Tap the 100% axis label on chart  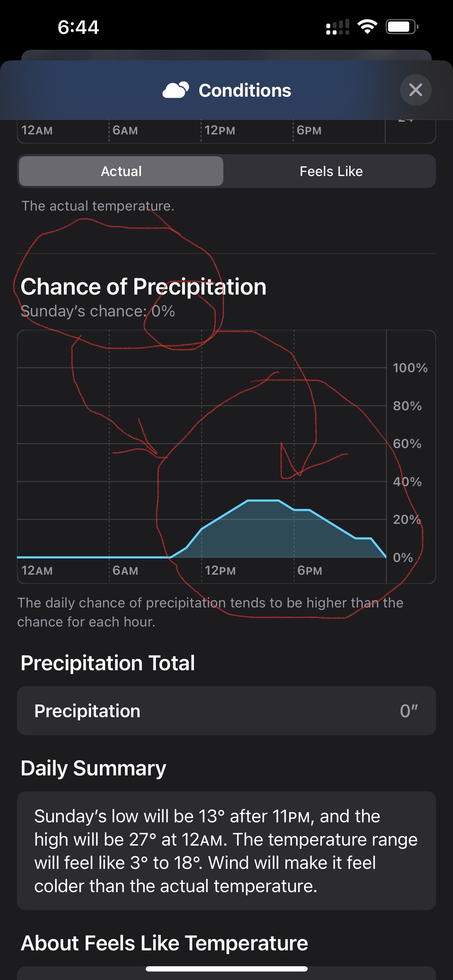click(x=410, y=368)
